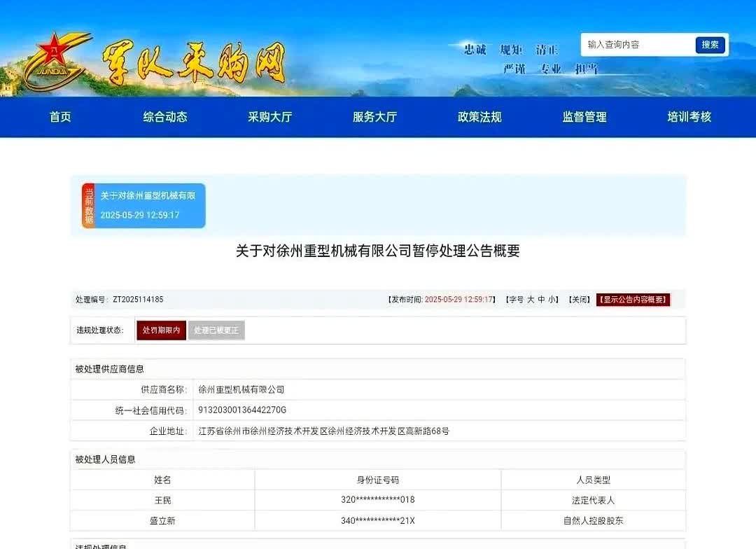
Task: Click credit code 91320300136442270G
Action: pyautogui.click(x=242, y=410)
